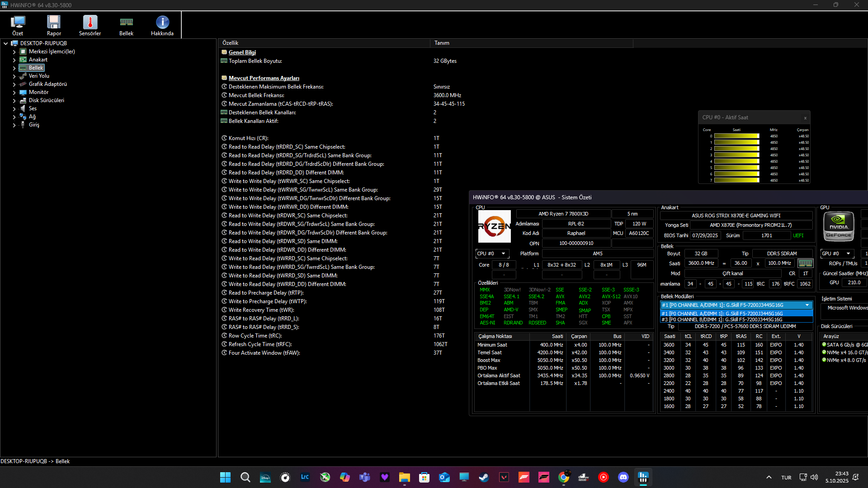
Task: Open the Hakkında about toolbar icon
Action: [x=162, y=25]
